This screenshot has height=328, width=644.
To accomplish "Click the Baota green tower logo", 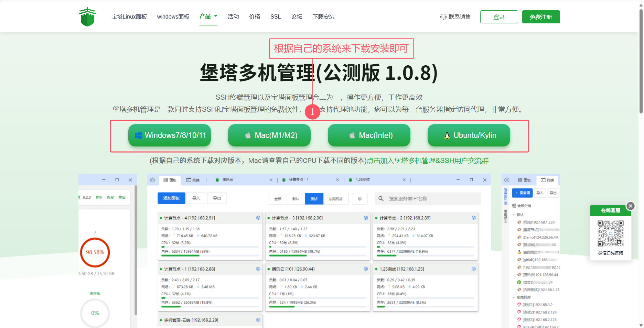I will pyautogui.click(x=87, y=17).
